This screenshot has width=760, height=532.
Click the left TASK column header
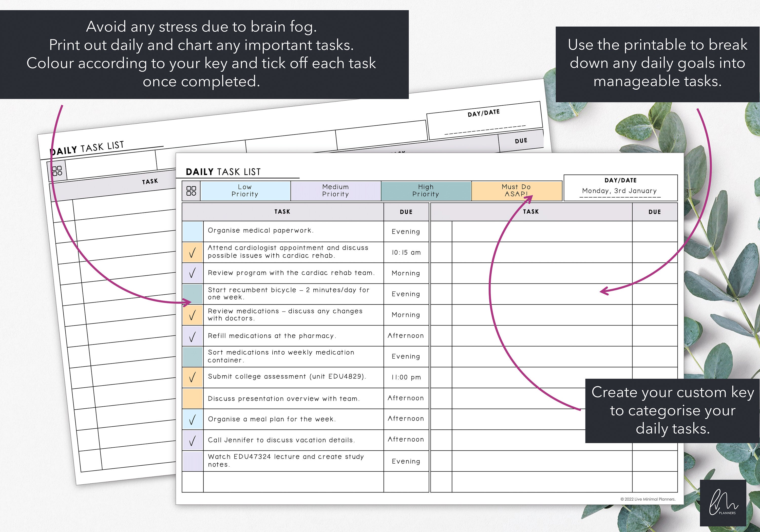coord(282,212)
